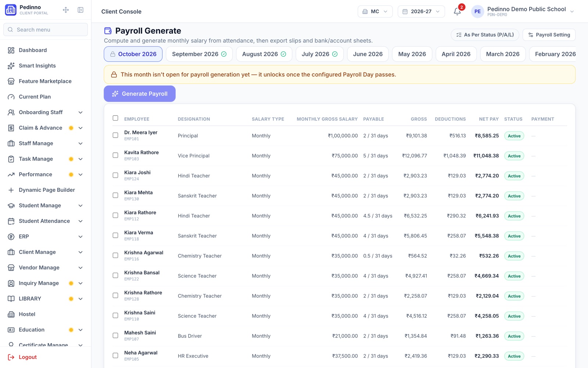The image size is (588, 368).
Task: Click the 'Vice Principal' designation cell
Action: coord(194,156)
